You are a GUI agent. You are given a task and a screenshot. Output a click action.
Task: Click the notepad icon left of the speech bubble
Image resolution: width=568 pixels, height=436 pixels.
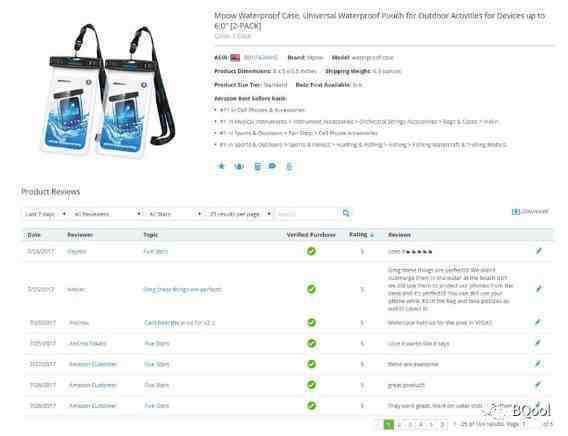pos(258,167)
